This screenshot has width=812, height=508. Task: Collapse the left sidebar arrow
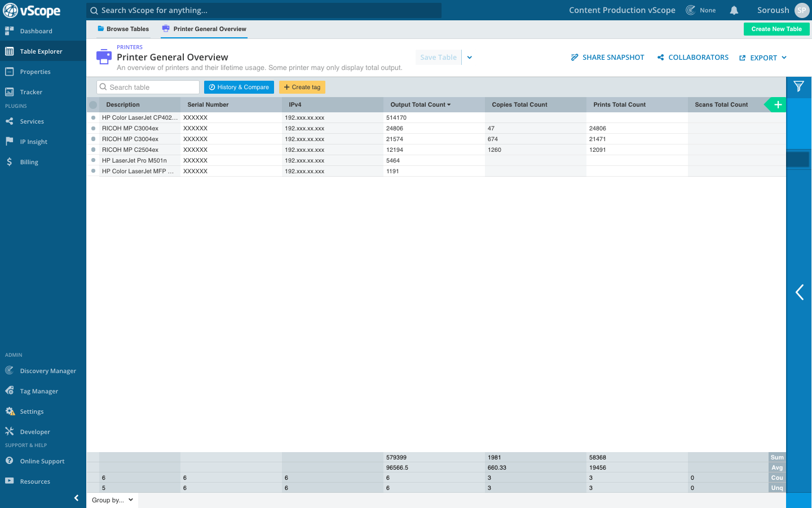coord(76,498)
